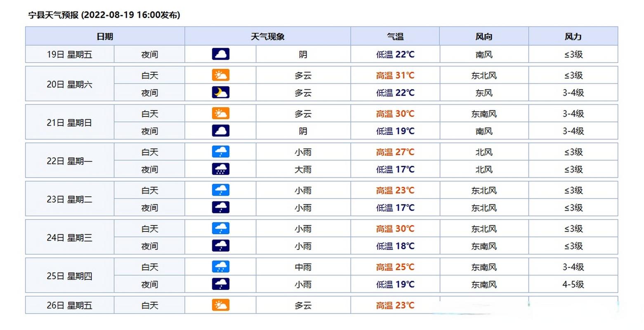The width and height of the screenshot is (644, 330).
Task: Click 南风 wind direction in 19日 row
Action: click(484, 54)
